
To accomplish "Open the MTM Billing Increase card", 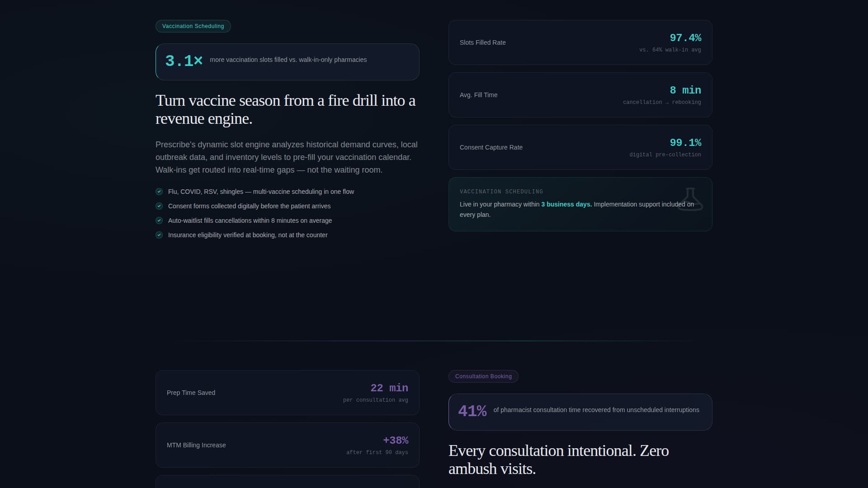I will click(x=287, y=445).
